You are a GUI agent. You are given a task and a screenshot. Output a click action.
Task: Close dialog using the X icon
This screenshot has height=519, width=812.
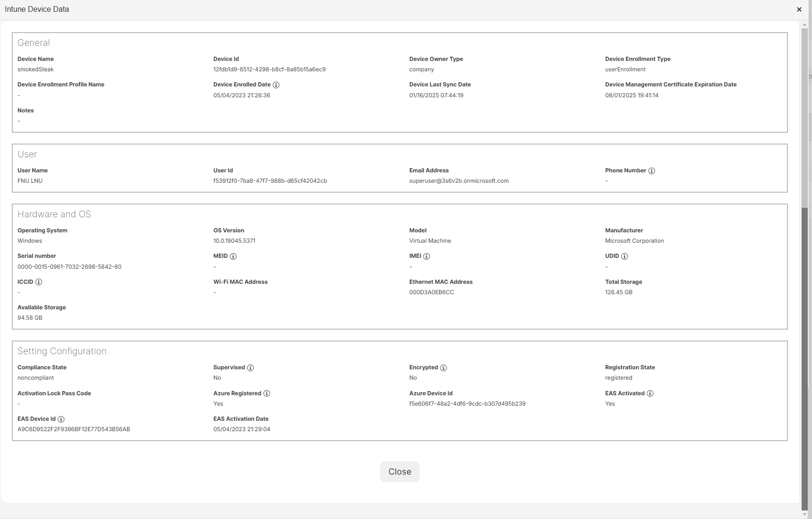[x=799, y=9]
